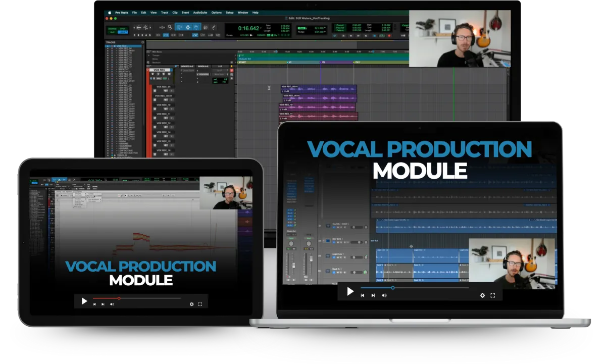This screenshot has width=606, height=364.
Task: Expand the Tempo ruler in Pro Tools
Action: (149, 56)
